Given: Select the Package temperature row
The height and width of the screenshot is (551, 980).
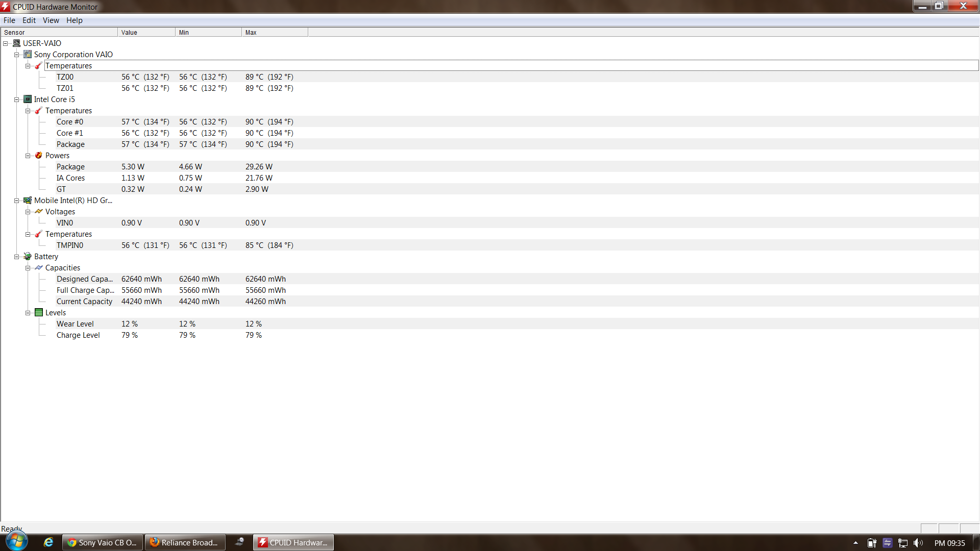Looking at the screenshot, I should [518, 144].
